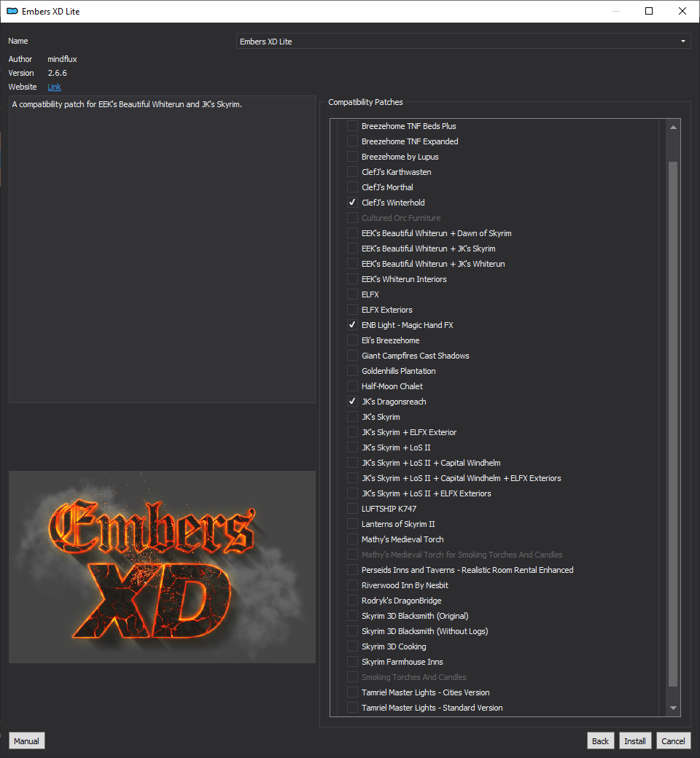
Task: Click version number 2.6.6
Action: pos(57,73)
